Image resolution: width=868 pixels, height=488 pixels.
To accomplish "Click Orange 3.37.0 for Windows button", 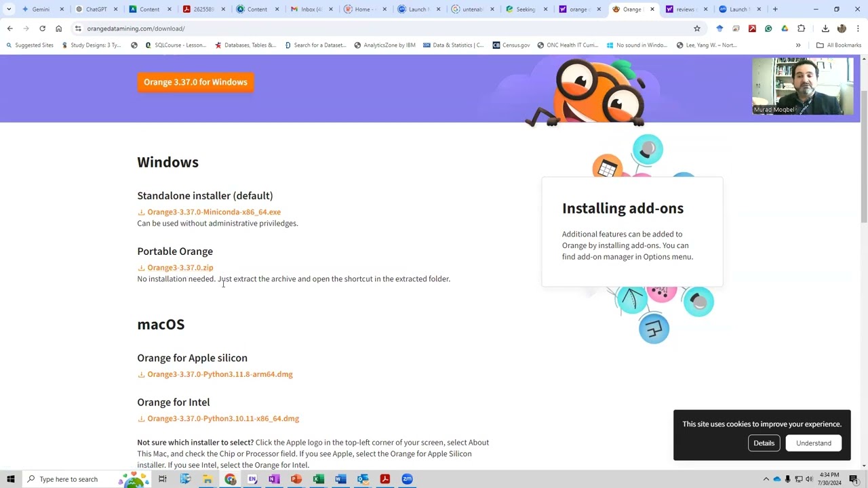I will click(x=195, y=82).
